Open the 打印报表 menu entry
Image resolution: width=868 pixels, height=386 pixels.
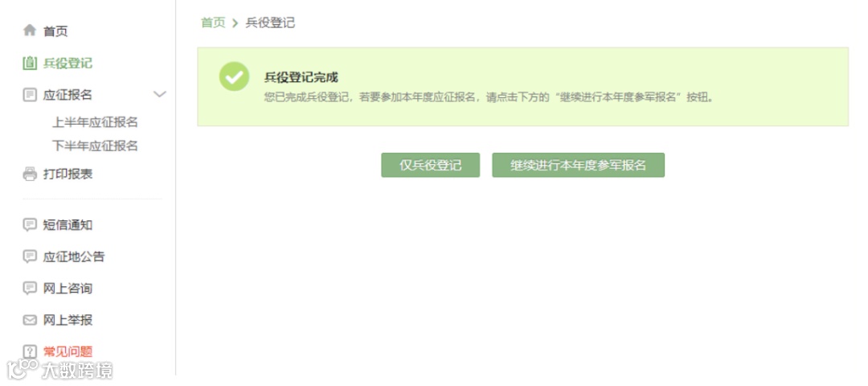68,174
